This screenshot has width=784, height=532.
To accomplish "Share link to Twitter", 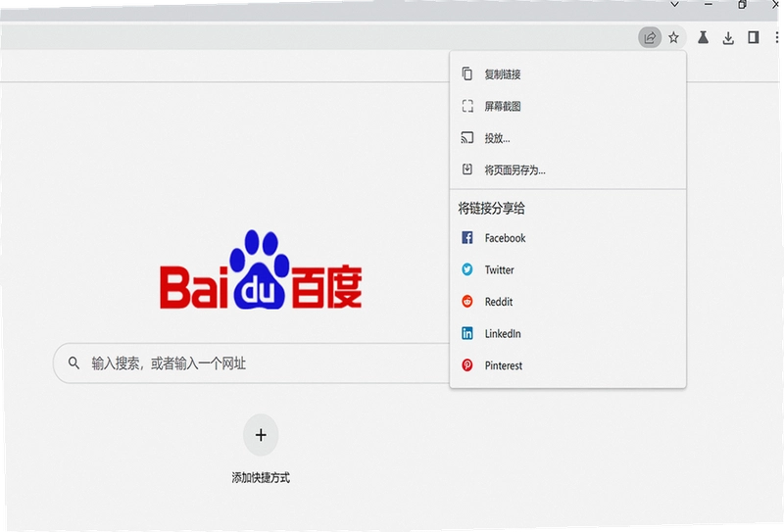I will 568,270.
